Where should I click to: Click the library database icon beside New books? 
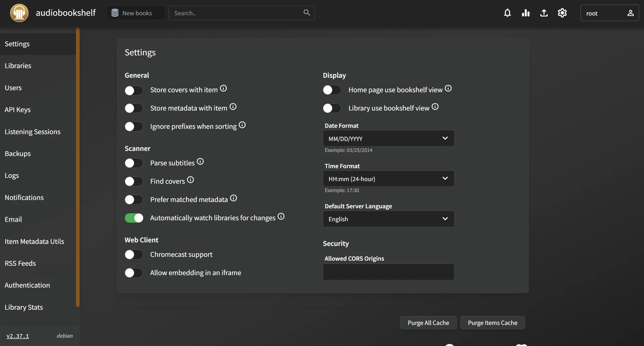[115, 13]
